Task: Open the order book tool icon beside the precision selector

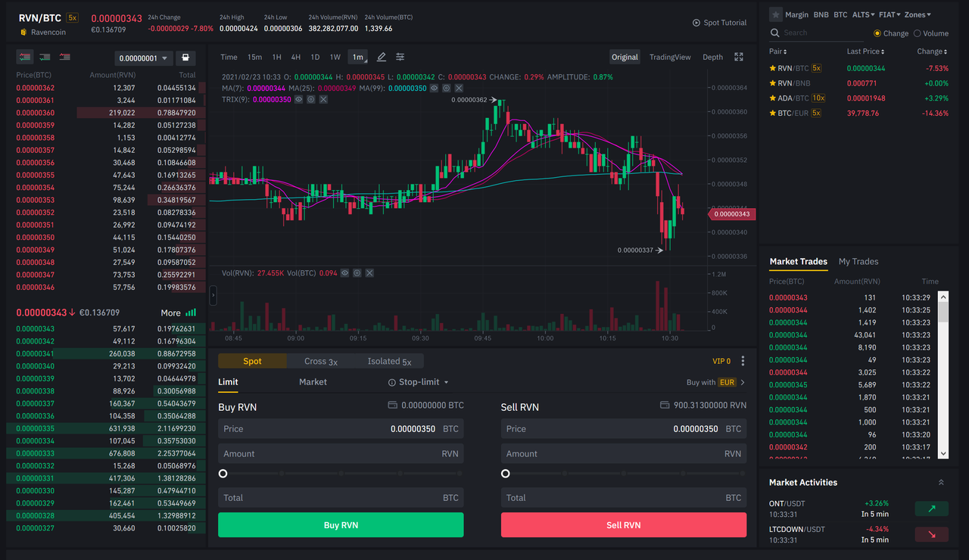Action: pos(185,58)
